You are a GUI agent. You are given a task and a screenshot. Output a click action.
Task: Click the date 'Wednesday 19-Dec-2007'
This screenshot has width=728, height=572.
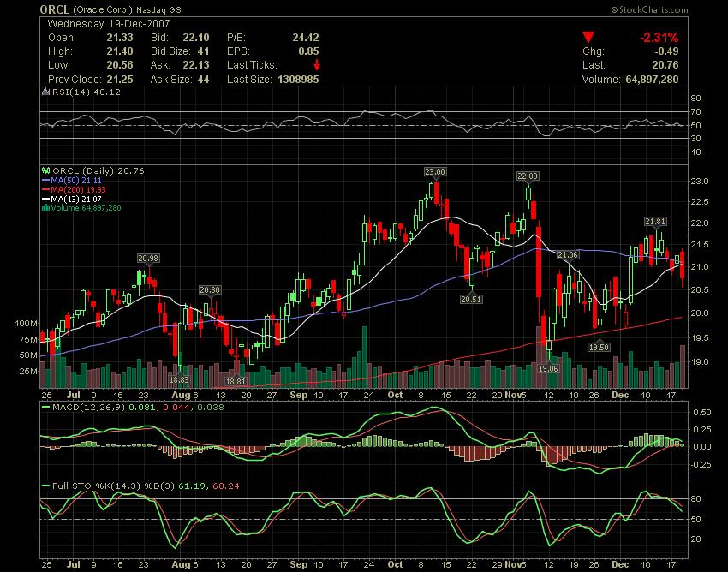(x=109, y=24)
